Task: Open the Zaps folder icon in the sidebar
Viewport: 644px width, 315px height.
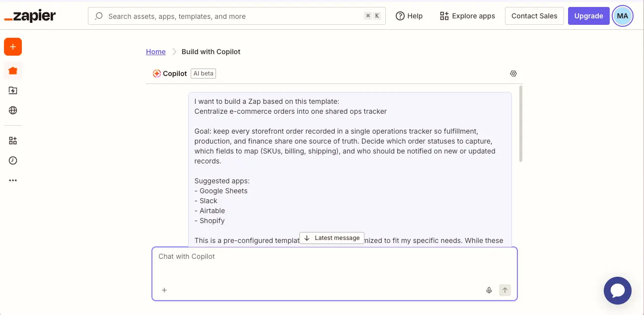Action: point(13,90)
